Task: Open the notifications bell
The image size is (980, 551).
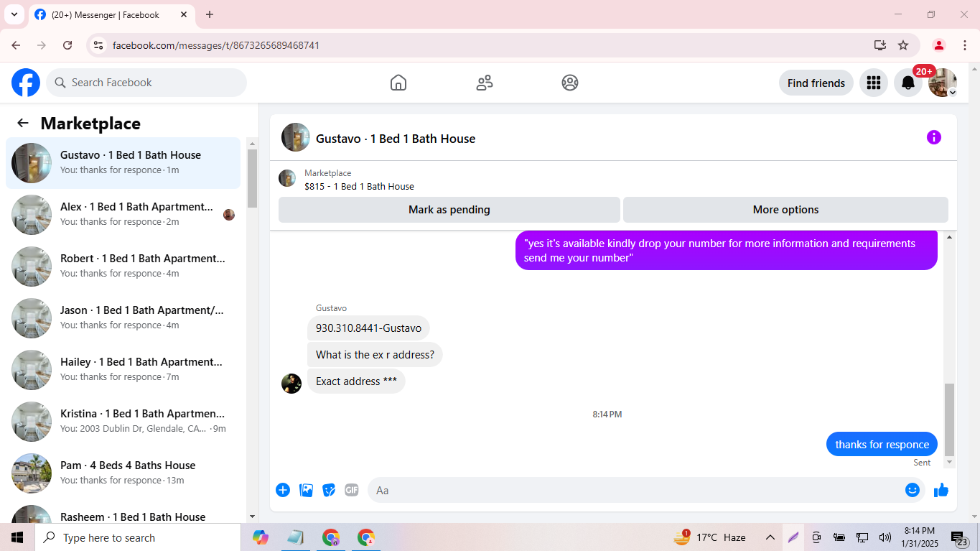Action: (x=908, y=83)
